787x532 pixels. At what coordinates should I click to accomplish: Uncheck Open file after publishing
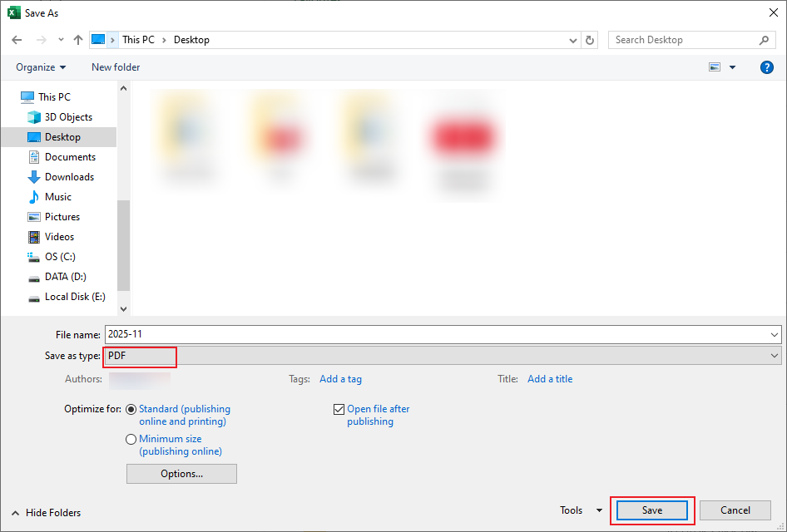[339, 408]
